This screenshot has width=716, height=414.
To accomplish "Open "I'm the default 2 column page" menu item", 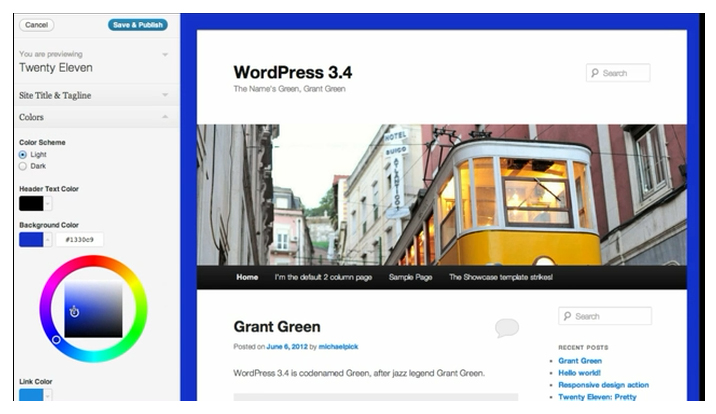I will point(323,277).
